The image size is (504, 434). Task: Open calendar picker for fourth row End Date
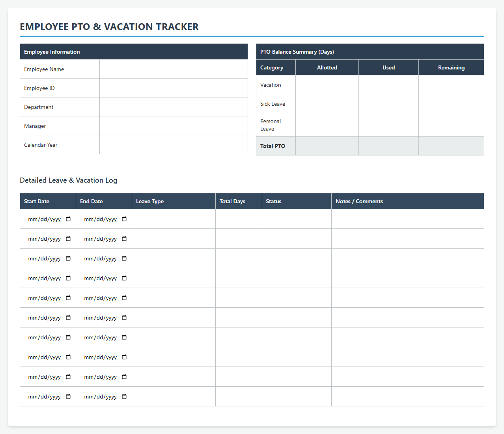click(x=124, y=278)
